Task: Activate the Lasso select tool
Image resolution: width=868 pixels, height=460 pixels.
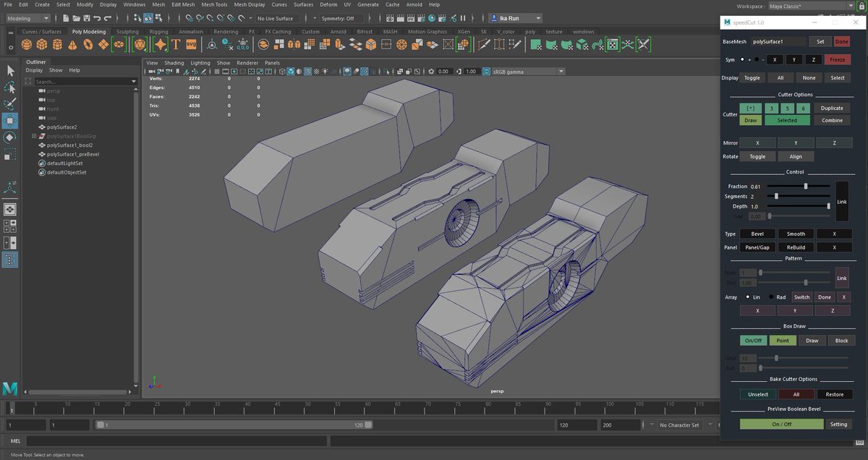Action: 10,88
